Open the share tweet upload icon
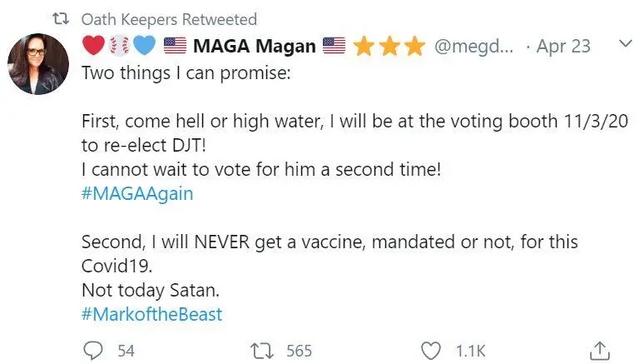 point(600,351)
